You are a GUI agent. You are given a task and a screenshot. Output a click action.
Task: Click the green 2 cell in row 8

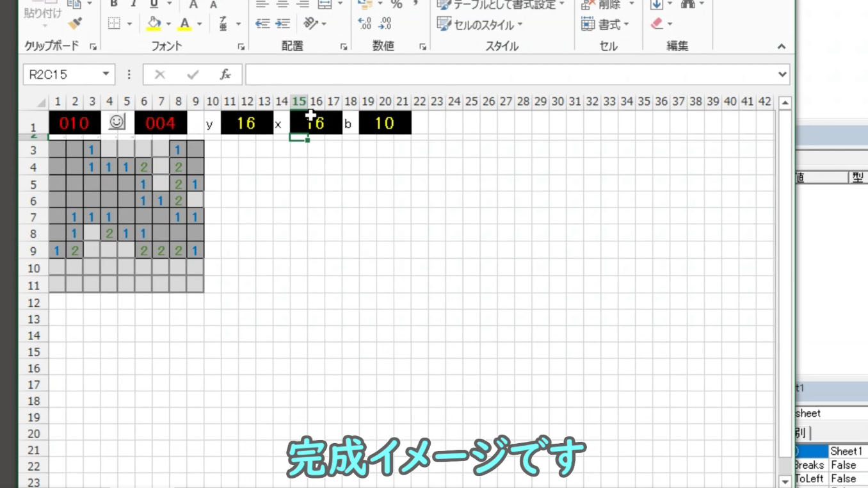pyautogui.click(x=109, y=234)
